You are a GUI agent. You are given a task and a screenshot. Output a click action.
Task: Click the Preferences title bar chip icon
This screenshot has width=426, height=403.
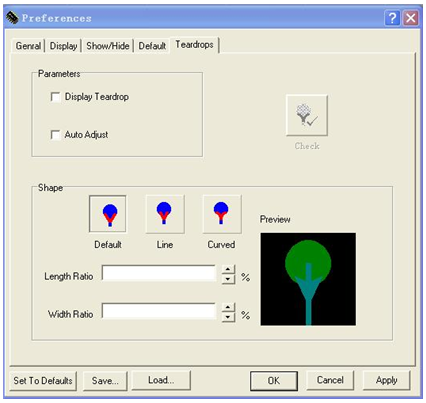coord(12,18)
